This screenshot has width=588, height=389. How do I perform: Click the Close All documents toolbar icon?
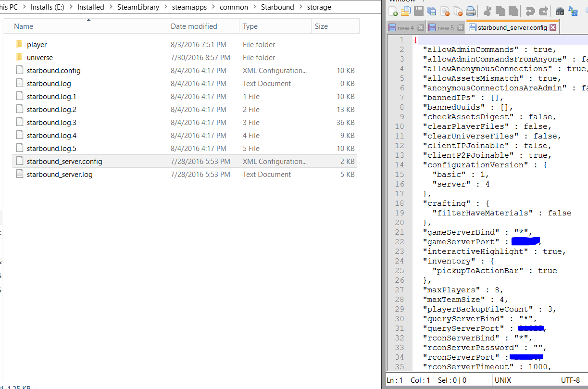coord(458,12)
